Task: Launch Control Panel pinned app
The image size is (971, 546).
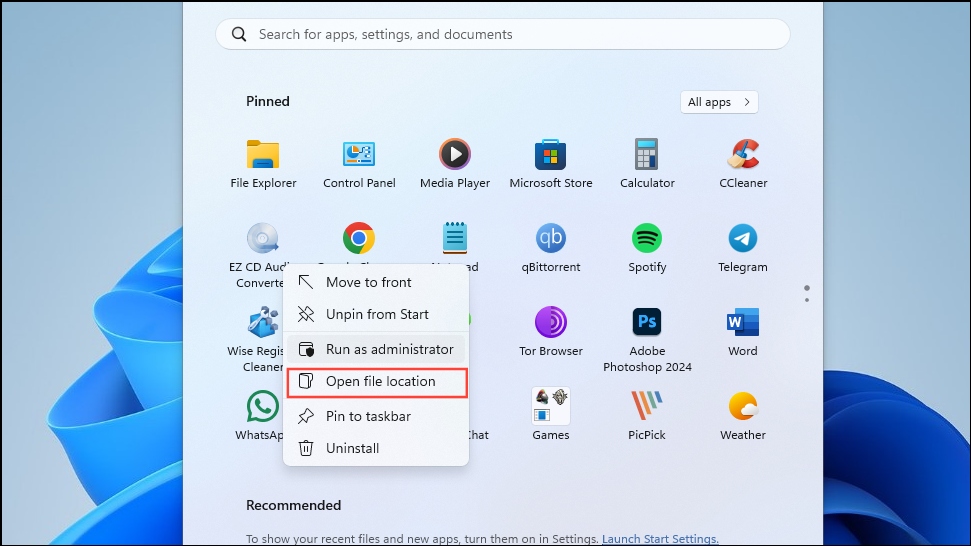Action: 359,163
